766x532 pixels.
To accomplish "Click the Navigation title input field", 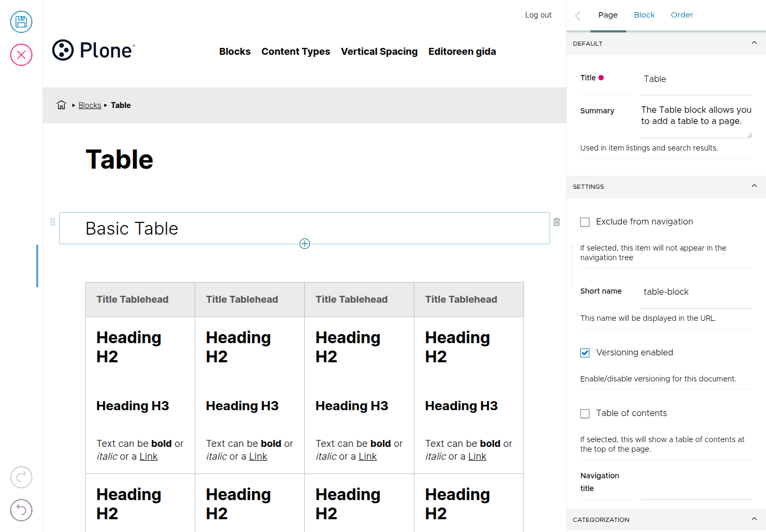I will pyautogui.click(x=696, y=485).
